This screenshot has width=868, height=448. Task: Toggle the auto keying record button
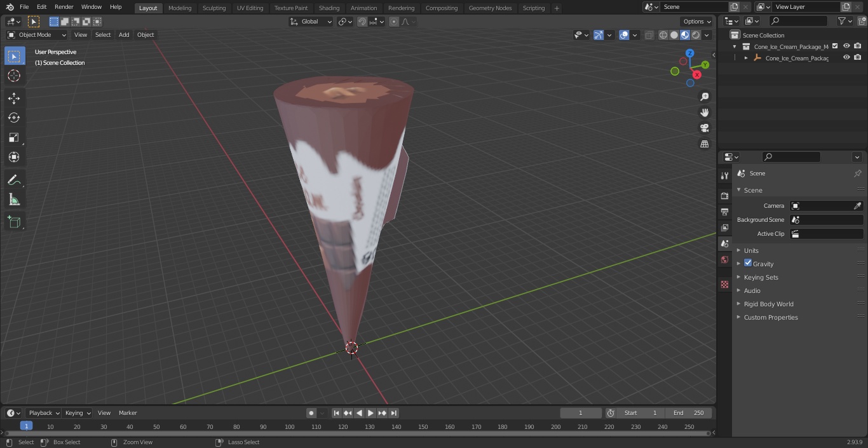pos(311,413)
